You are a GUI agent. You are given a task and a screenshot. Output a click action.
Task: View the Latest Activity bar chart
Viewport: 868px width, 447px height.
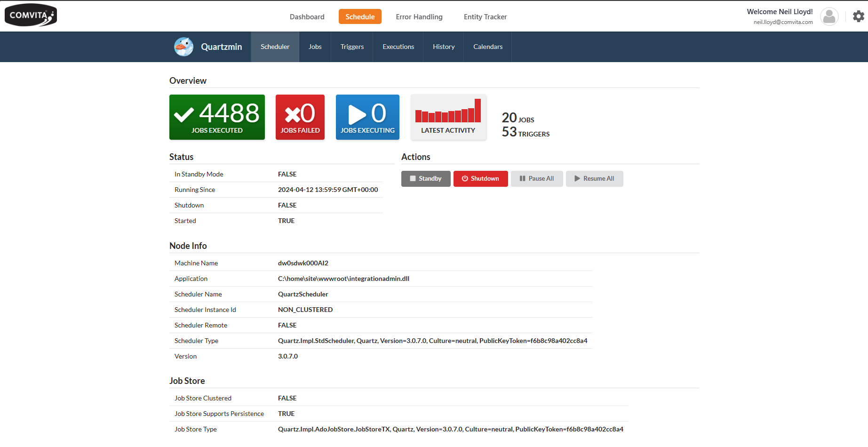click(448, 117)
